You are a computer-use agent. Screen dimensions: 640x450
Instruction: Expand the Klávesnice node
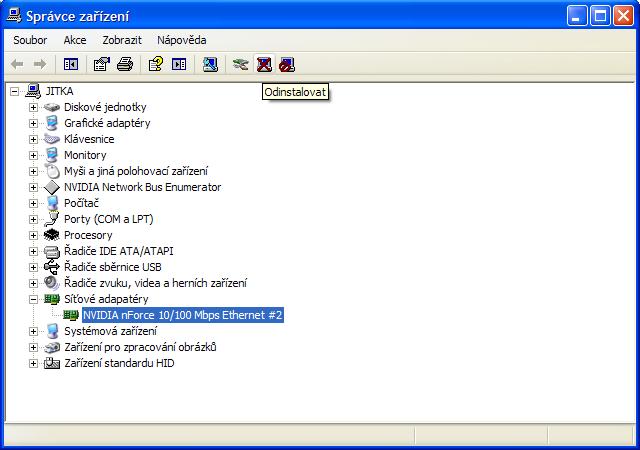[33, 139]
